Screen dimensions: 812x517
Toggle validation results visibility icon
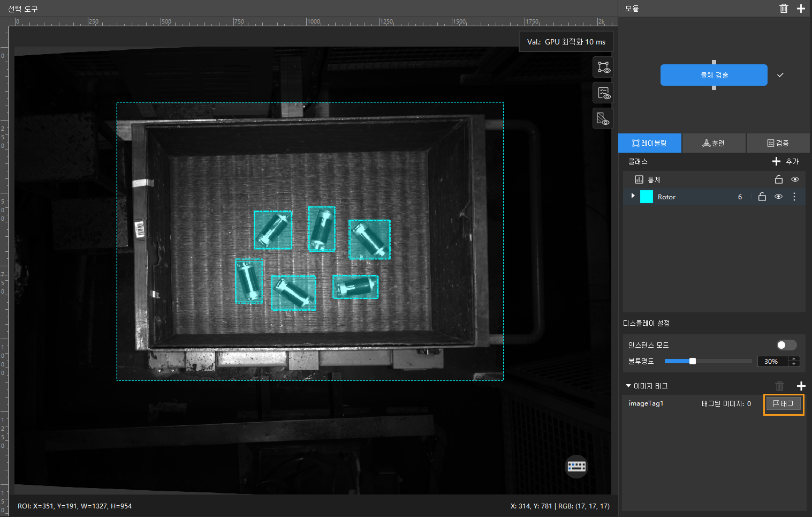[603, 93]
